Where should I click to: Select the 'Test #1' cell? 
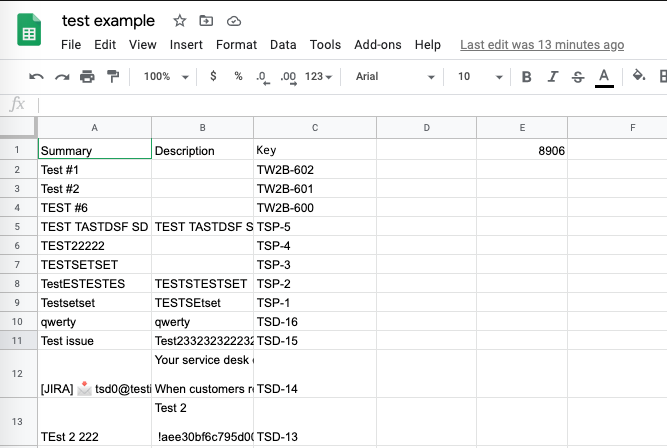pyautogui.click(x=94, y=169)
